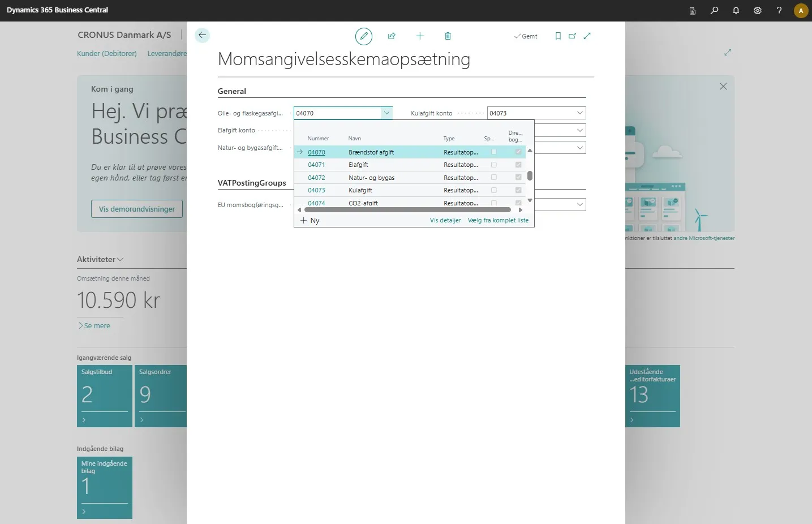Image resolution: width=812 pixels, height=524 pixels.
Task: Open the Salgstilbud tile
Action: point(105,396)
